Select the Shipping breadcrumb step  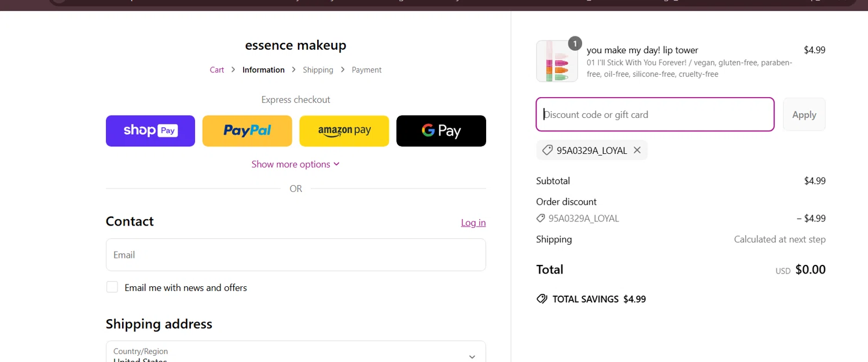click(x=318, y=70)
